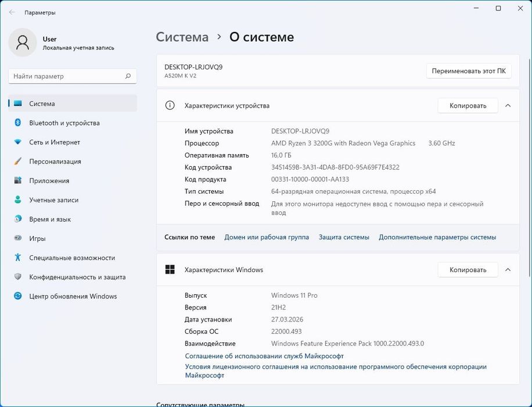Viewport: 532px width, 407px height.
Task: Click the Приложения apps icon
Action: pyautogui.click(x=18, y=180)
